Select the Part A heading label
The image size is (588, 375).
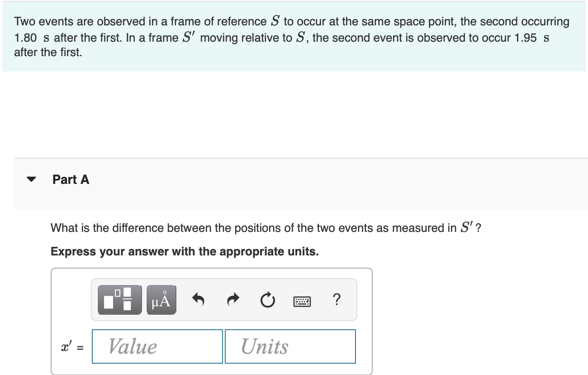(x=71, y=179)
